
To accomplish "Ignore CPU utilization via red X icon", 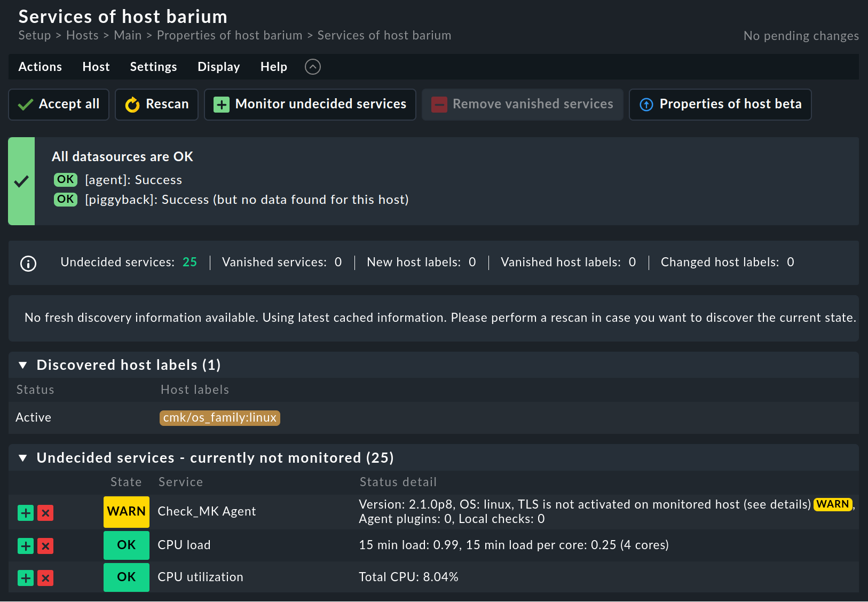I will pyautogui.click(x=45, y=578).
